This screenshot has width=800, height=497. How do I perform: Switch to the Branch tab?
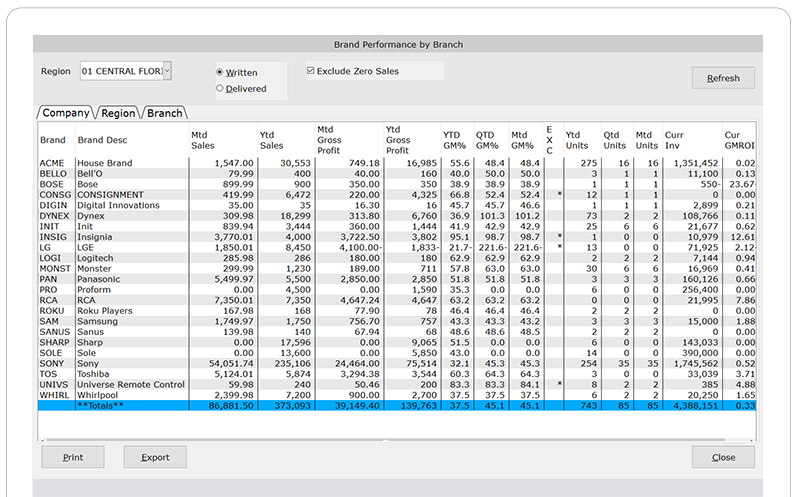[x=164, y=113]
